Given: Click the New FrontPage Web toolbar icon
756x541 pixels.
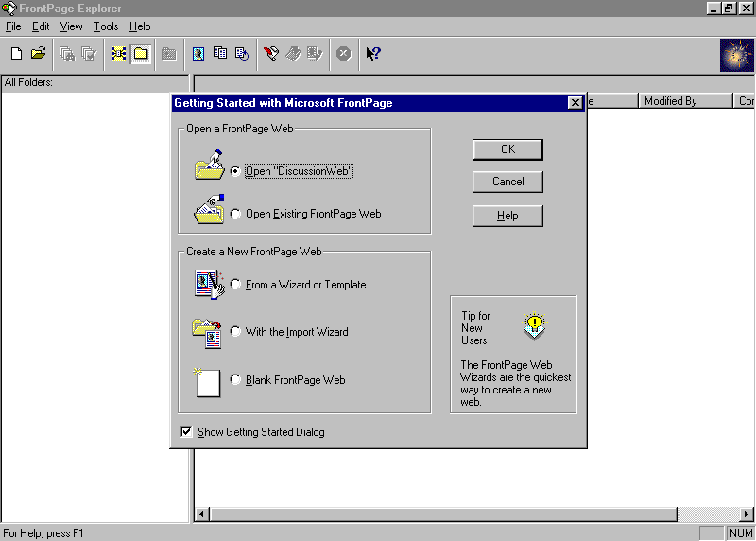Looking at the screenshot, I should tap(16, 54).
